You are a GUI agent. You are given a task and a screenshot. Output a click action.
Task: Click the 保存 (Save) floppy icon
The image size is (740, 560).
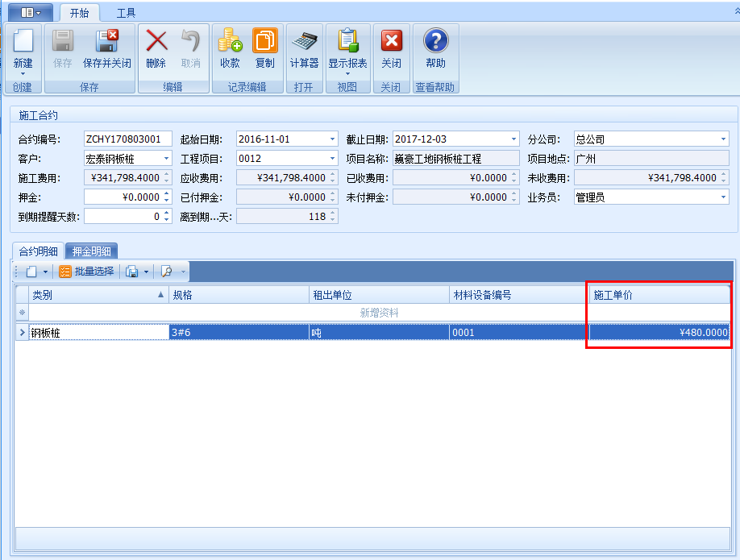(62, 40)
